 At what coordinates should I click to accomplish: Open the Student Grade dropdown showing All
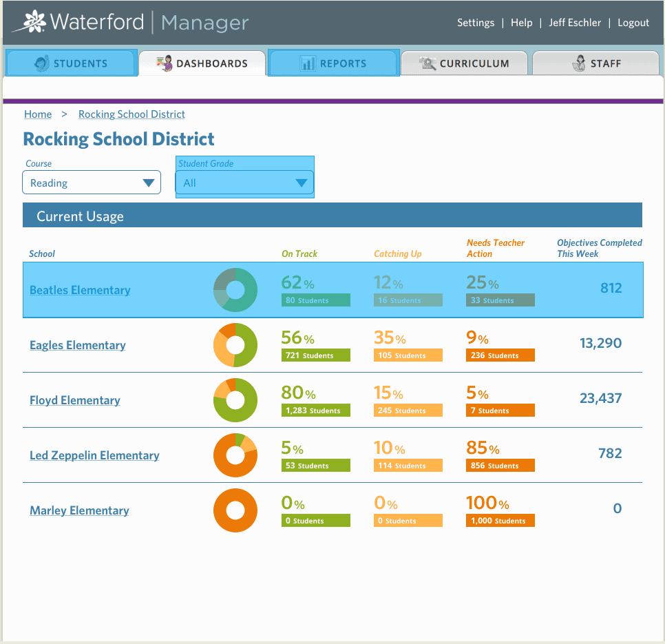pos(244,183)
